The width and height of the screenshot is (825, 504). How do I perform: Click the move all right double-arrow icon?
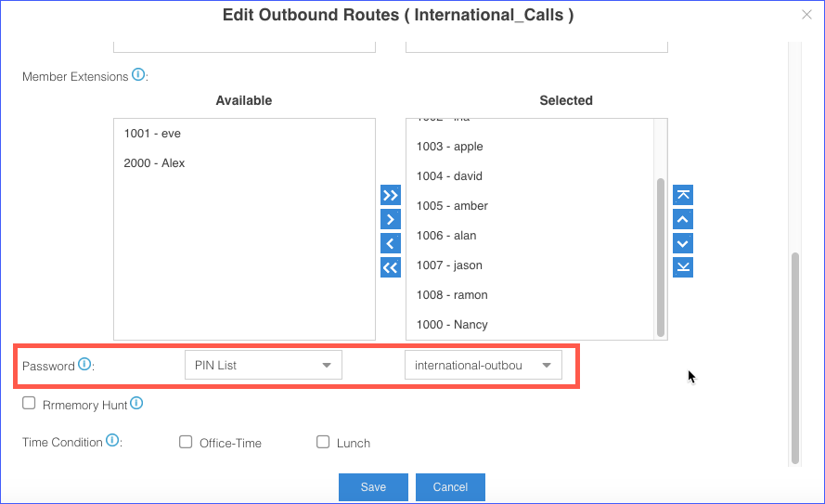pos(390,195)
